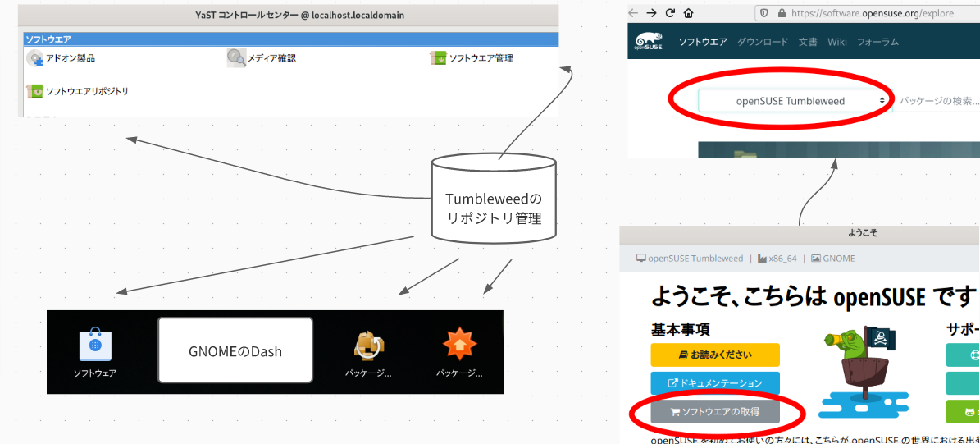Open ソフトウエアリポジトリ in YaST

coord(78,91)
